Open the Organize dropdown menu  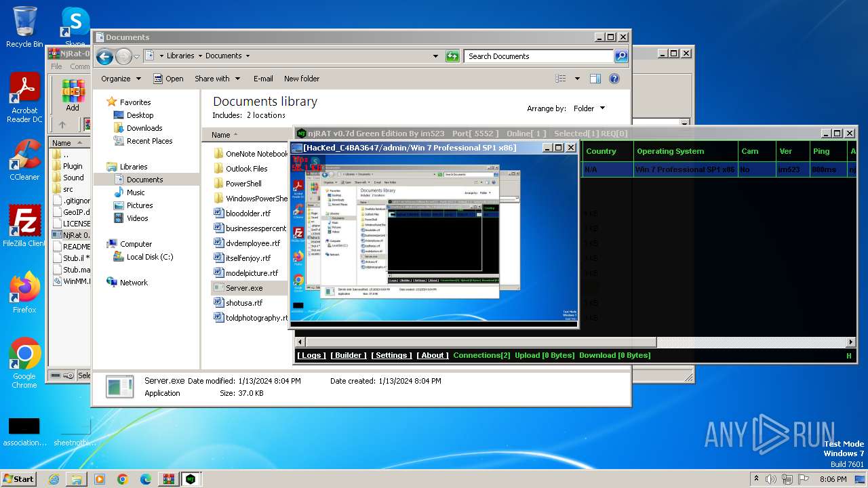click(x=121, y=79)
